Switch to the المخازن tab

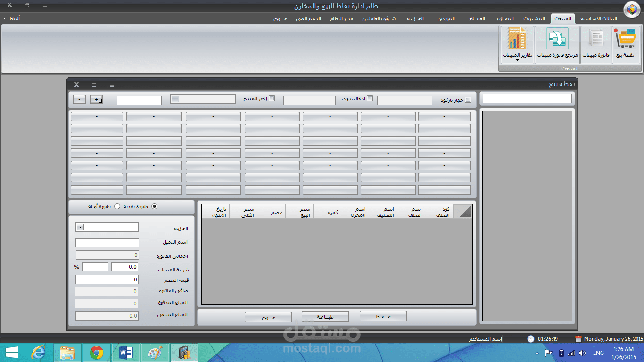point(505,19)
